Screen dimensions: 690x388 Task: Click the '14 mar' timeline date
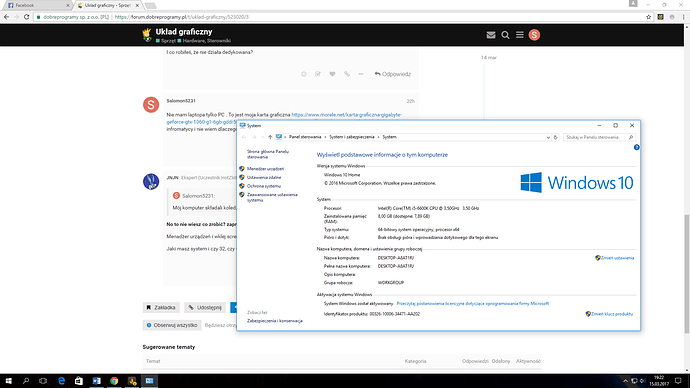point(489,58)
